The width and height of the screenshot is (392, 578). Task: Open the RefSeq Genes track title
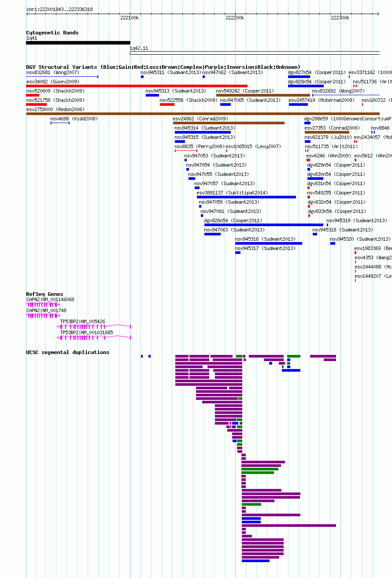point(44,294)
